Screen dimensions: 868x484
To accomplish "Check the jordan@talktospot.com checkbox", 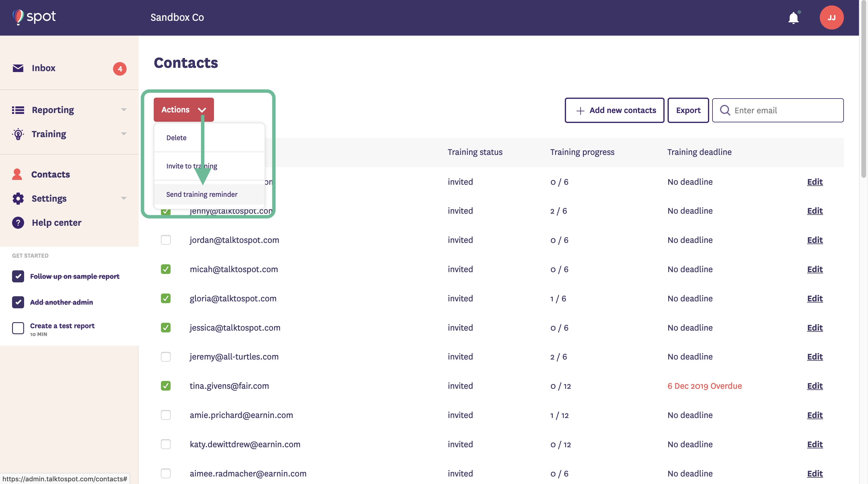I will pyautogui.click(x=165, y=240).
